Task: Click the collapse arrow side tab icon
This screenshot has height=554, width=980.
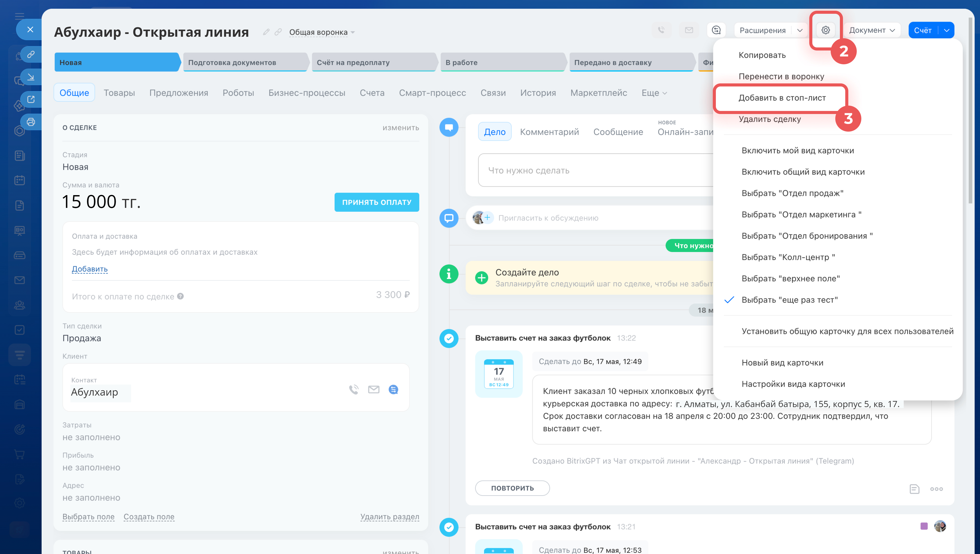Action: click(x=31, y=77)
